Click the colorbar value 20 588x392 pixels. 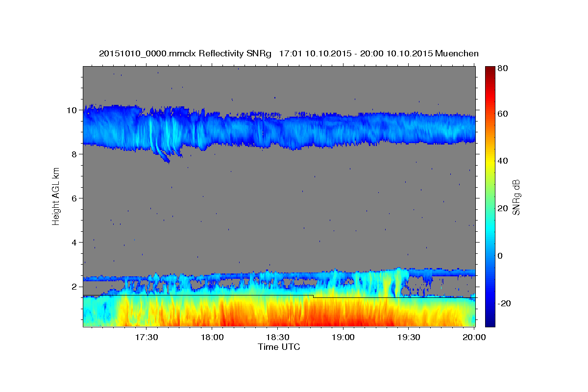click(502, 208)
